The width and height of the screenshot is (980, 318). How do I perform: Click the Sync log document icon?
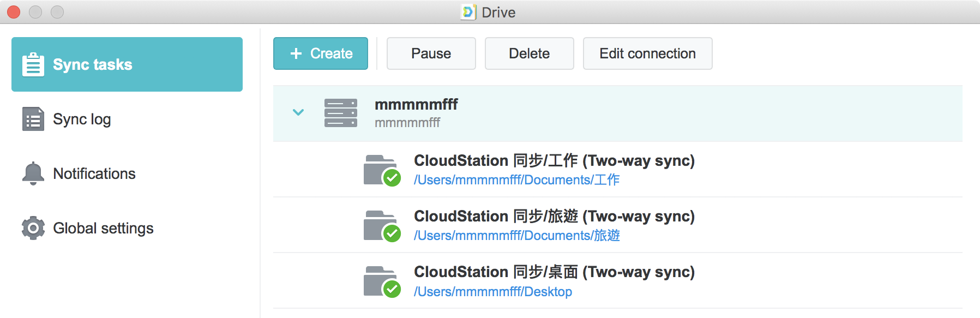tap(33, 119)
